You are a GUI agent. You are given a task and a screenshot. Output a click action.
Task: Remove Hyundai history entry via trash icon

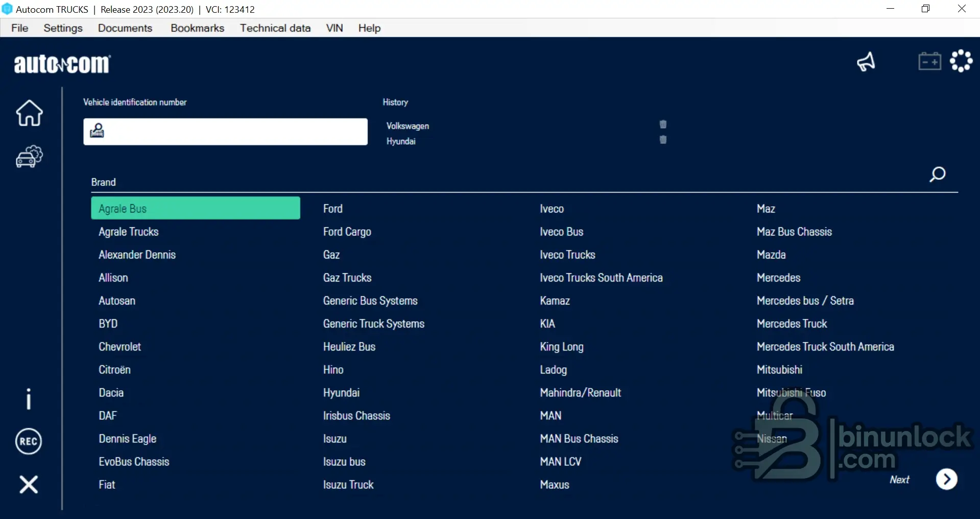pos(663,140)
